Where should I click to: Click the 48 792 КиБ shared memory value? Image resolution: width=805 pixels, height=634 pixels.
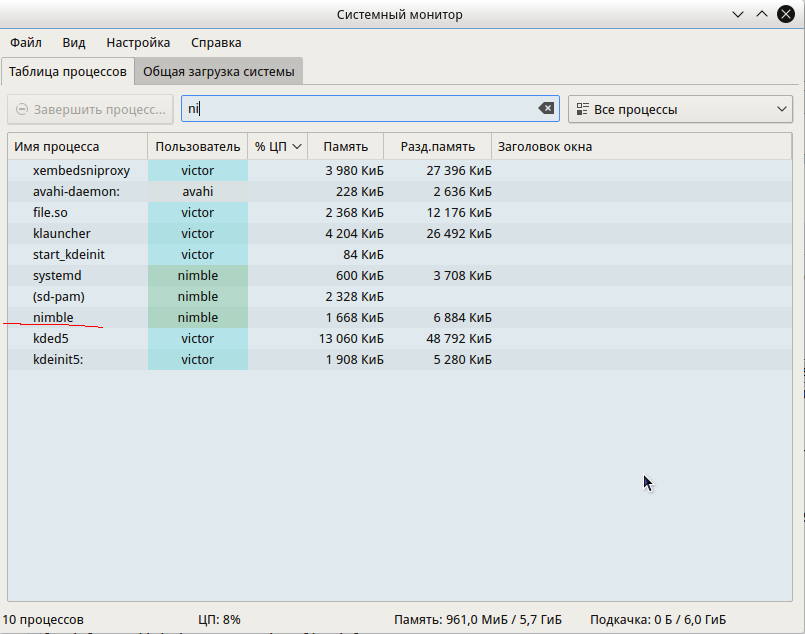(459, 339)
